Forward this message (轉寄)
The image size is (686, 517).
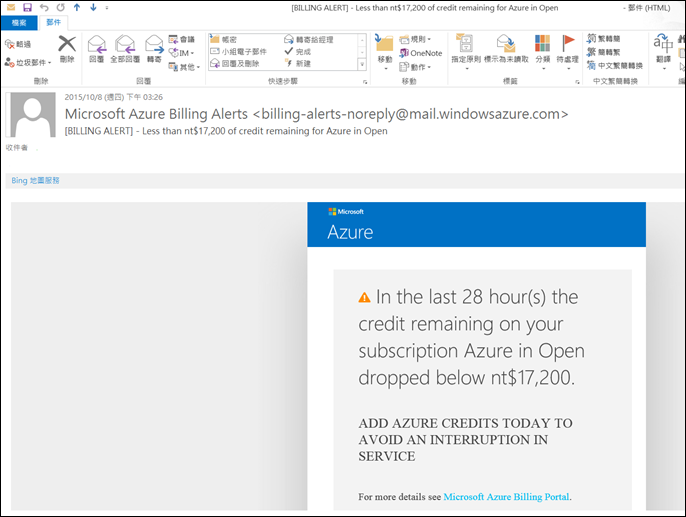(x=154, y=48)
